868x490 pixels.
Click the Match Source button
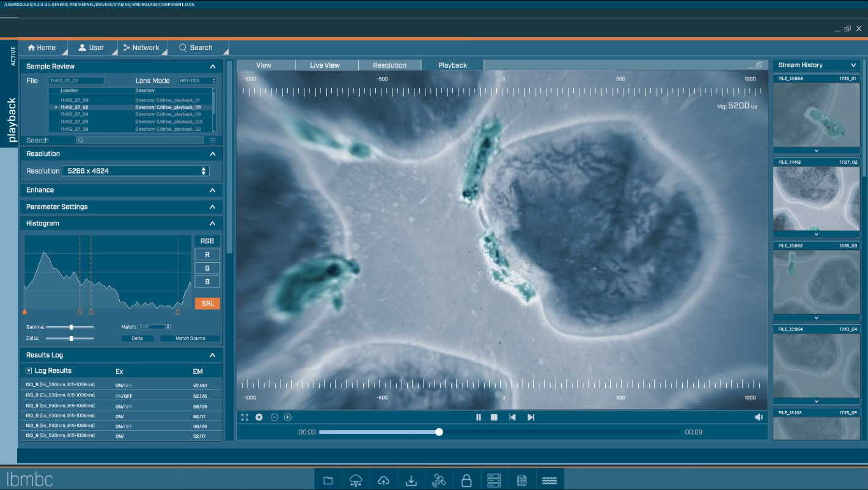[191, 338]
